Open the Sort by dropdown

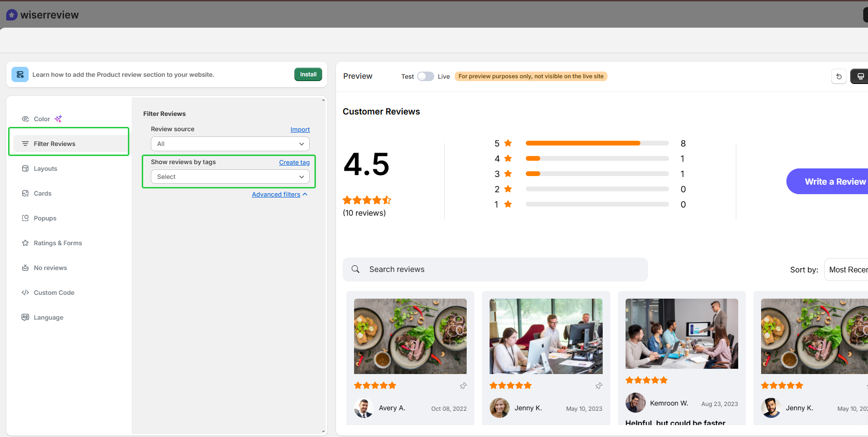pyautogui.click(x=847, y=270)
